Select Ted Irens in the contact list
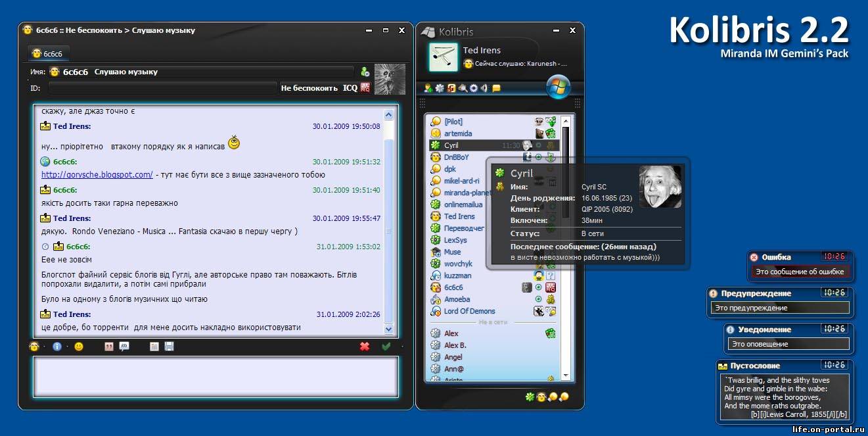 (457, 216)
